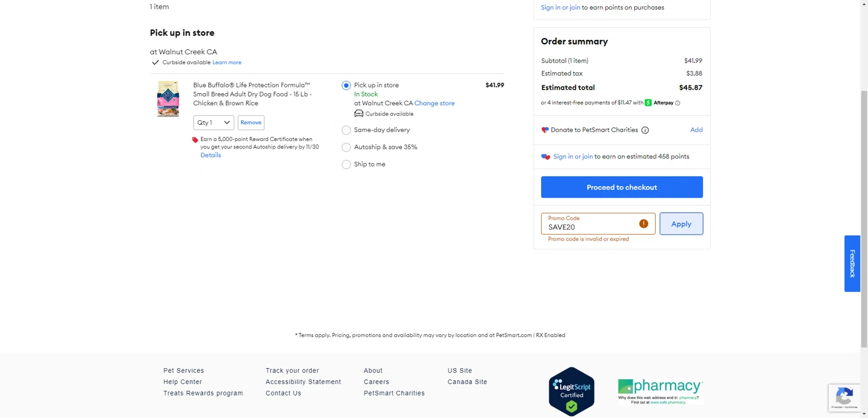This screenshot has height=418, width=868.
Task: Open About footer link
Action: coord(373,371)
